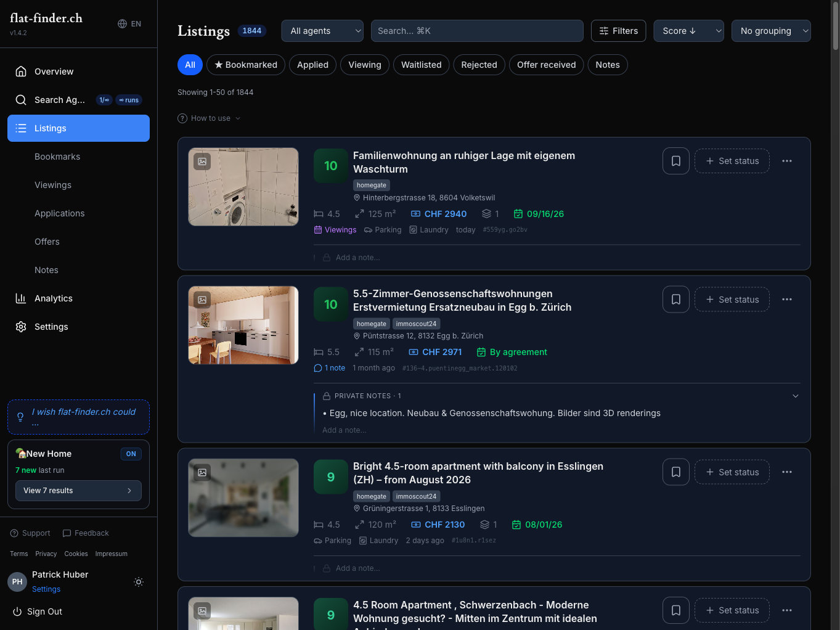Click the listings Search field
Image resolution: width=840 pixels, height=630 pixels.
(x=477, y=31)
